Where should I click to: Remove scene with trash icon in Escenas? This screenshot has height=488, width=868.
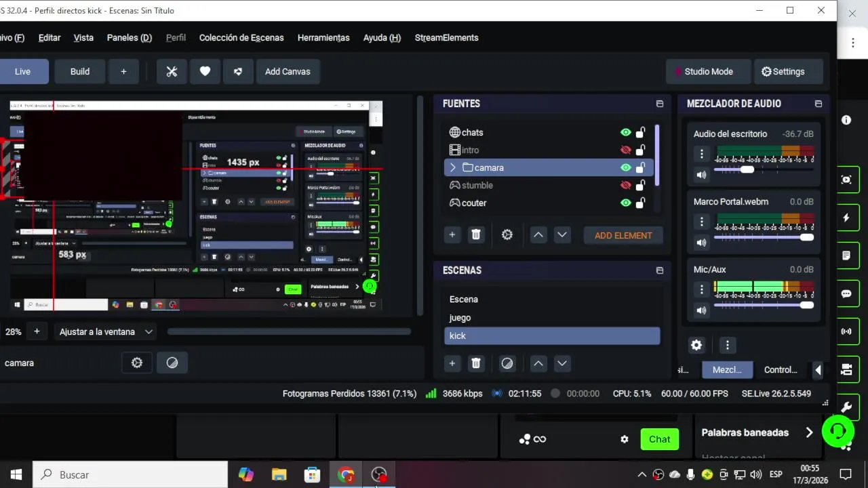476,363
